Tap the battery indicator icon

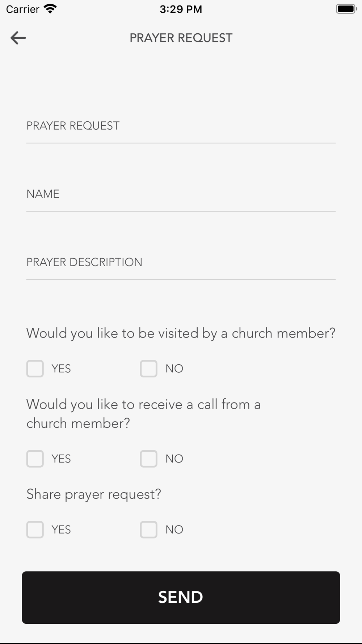[346, 9]
